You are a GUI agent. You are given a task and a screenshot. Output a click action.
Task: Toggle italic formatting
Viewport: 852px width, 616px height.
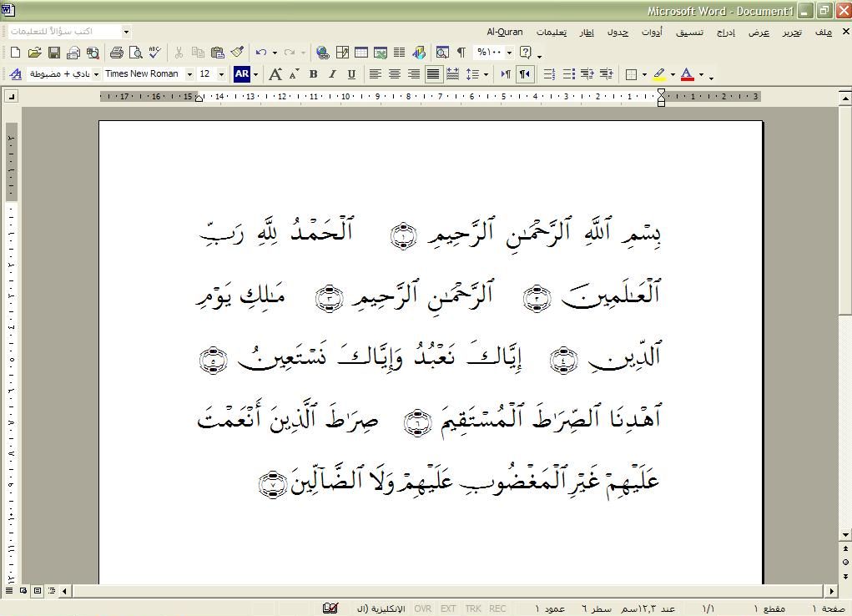(333, 74)
